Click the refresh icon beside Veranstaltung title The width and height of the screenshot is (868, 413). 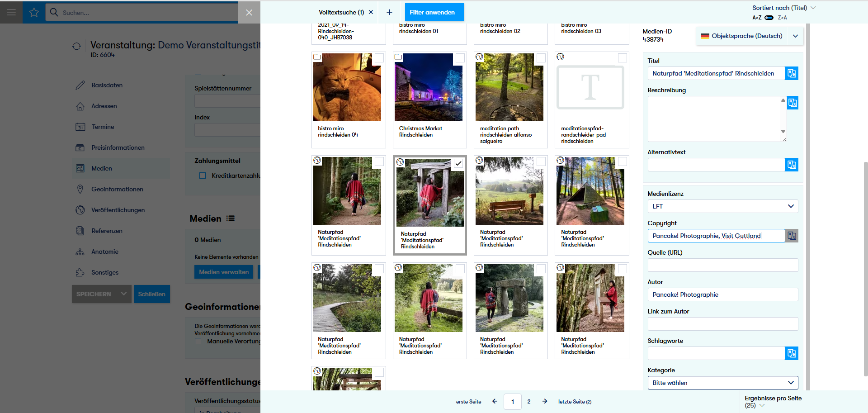(76, 46)
